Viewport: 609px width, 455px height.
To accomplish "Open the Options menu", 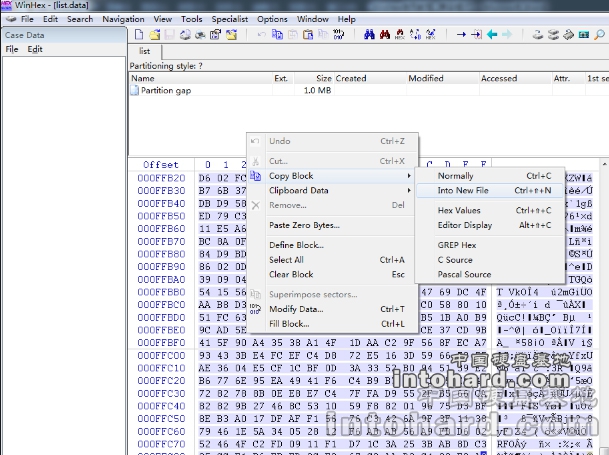I will coord(272,19).
